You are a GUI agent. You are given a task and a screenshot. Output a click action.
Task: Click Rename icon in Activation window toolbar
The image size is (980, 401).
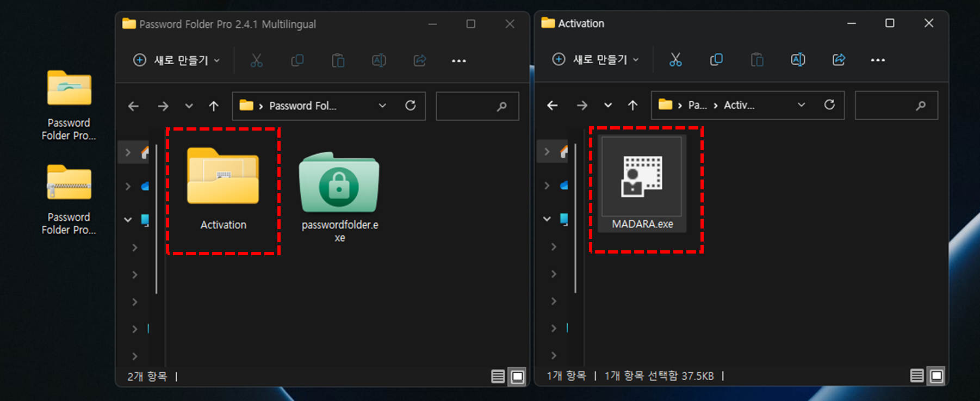click(798, 60)
